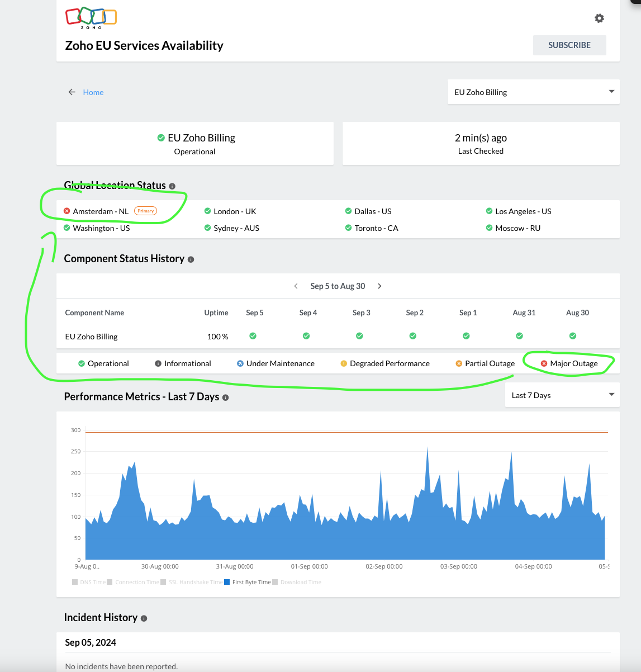Click the 01-Sep 00:00 chart axis label

(x=310, y=566)
